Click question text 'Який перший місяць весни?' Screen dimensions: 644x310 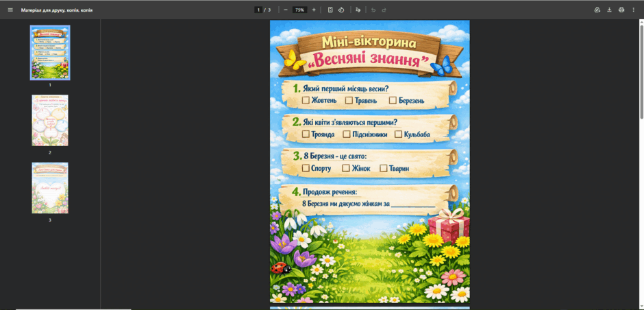pos(346,88)
